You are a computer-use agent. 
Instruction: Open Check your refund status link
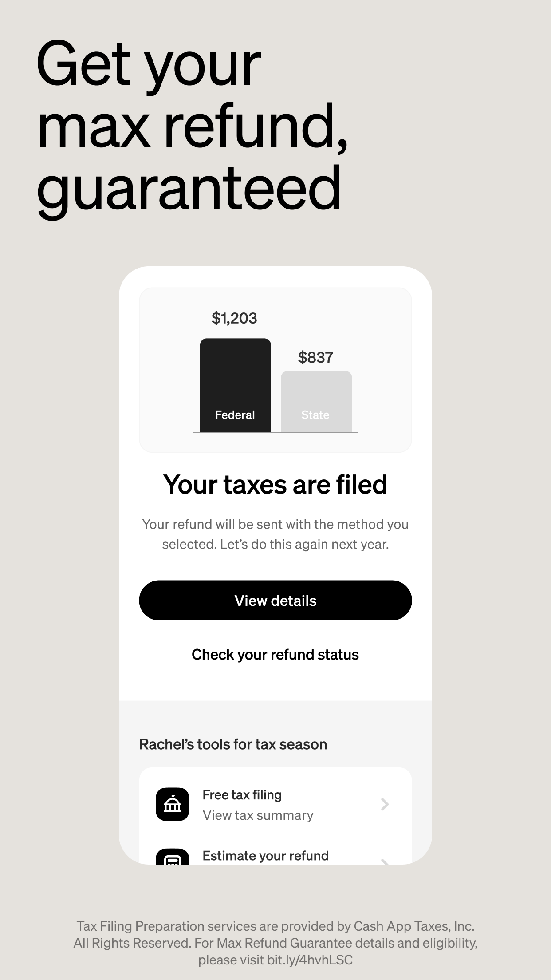pos(275,655)
